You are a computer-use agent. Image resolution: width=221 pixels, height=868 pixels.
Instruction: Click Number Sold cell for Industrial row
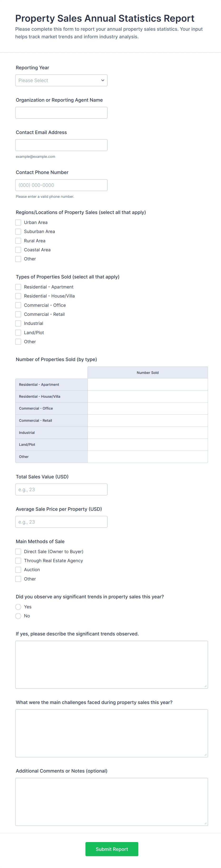pos(147,433)
